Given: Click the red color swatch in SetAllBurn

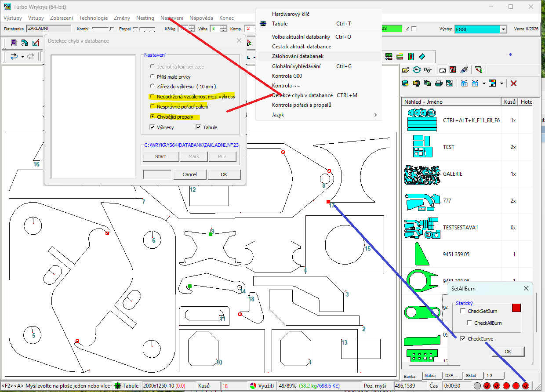Looking at the screenshot, I should (516, 308).
